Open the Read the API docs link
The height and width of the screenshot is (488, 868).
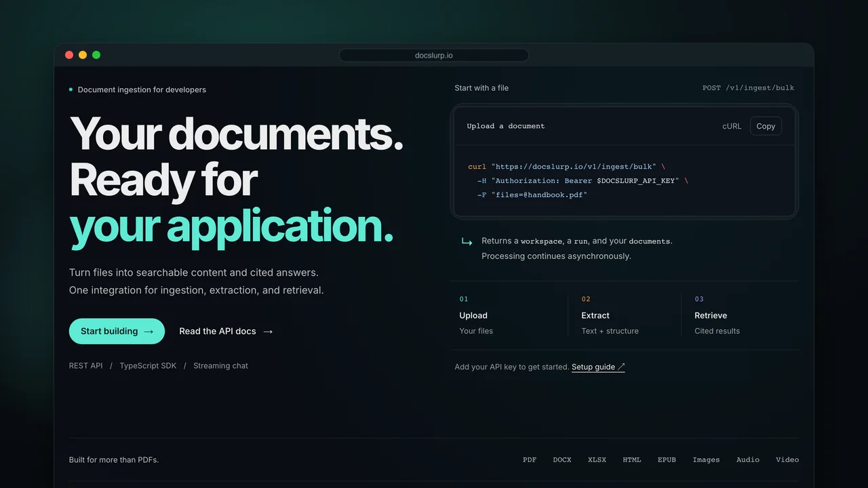click(x=226, y=331)
